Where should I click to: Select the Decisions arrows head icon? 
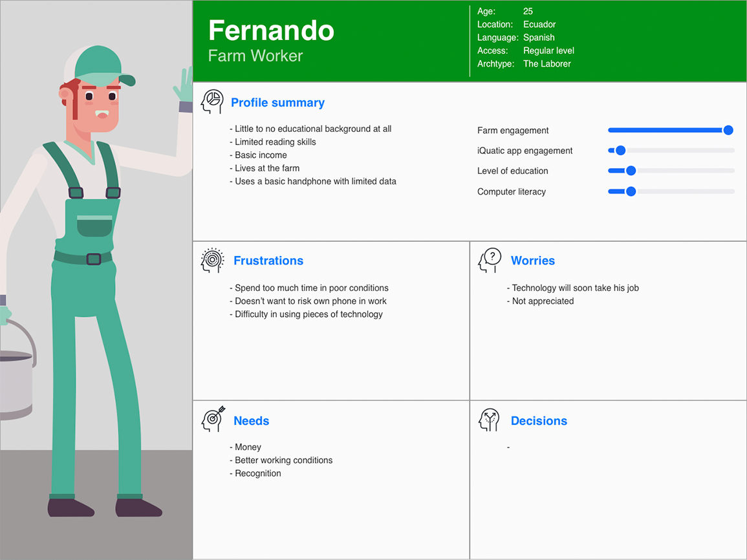(x=490, y=420)
